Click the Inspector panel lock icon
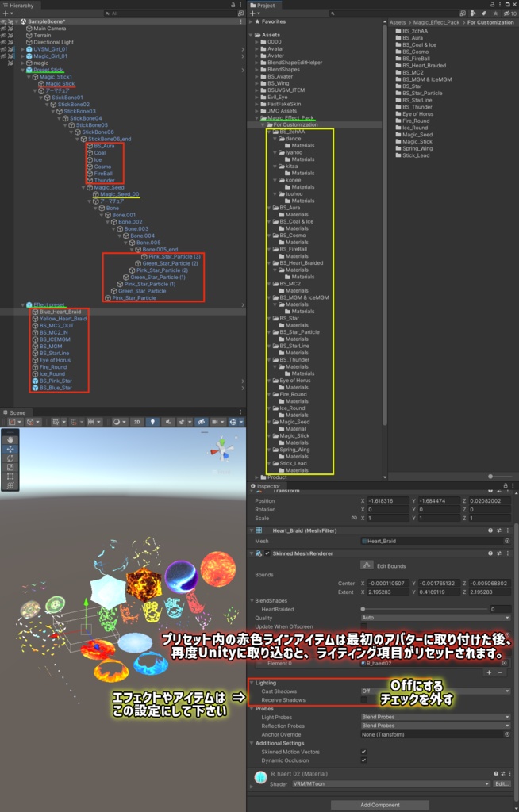 pyautogui.click(x=506, y=486)
